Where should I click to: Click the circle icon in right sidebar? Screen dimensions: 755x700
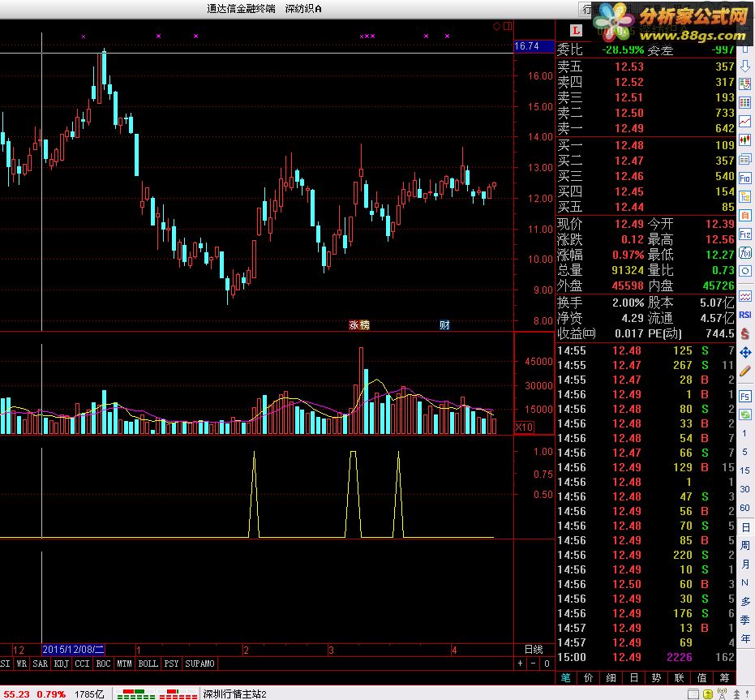point(745,271)
